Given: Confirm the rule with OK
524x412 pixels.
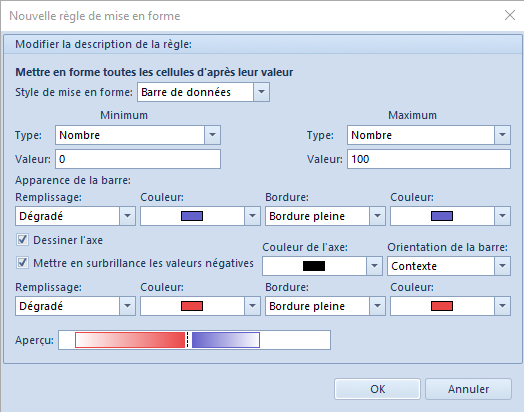Looking at the screenshot, I should tap(377, 389).
